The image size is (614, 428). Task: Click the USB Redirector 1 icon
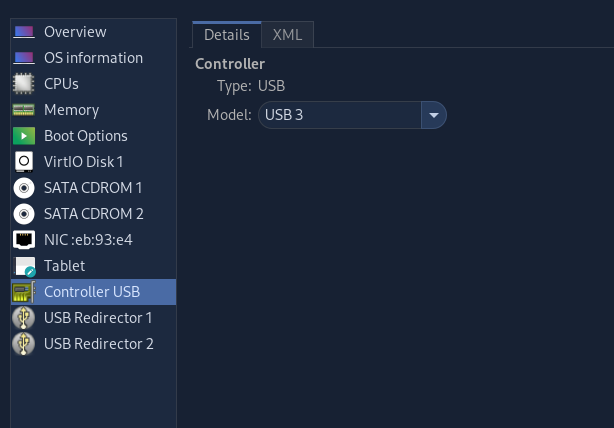click(x=24, y=318)
